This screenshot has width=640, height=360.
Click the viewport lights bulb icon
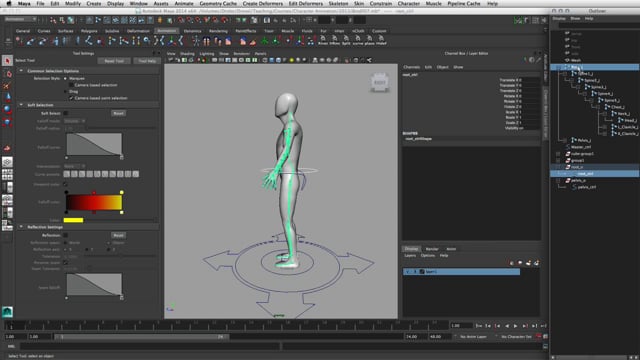point(291,60)
